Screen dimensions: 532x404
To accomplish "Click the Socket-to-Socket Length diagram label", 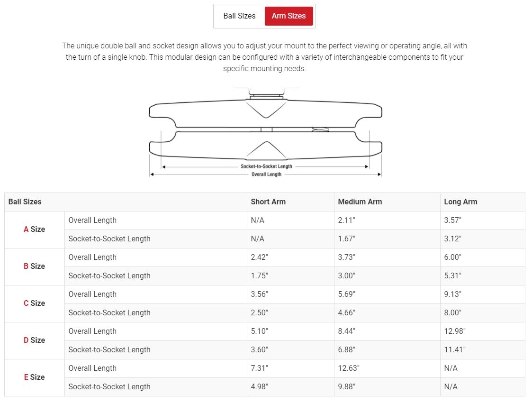I will click(266, 166).
